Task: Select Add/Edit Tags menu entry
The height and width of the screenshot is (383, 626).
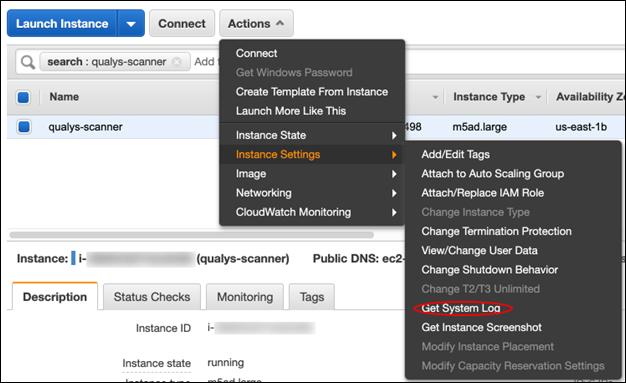Action: point(456,155)
